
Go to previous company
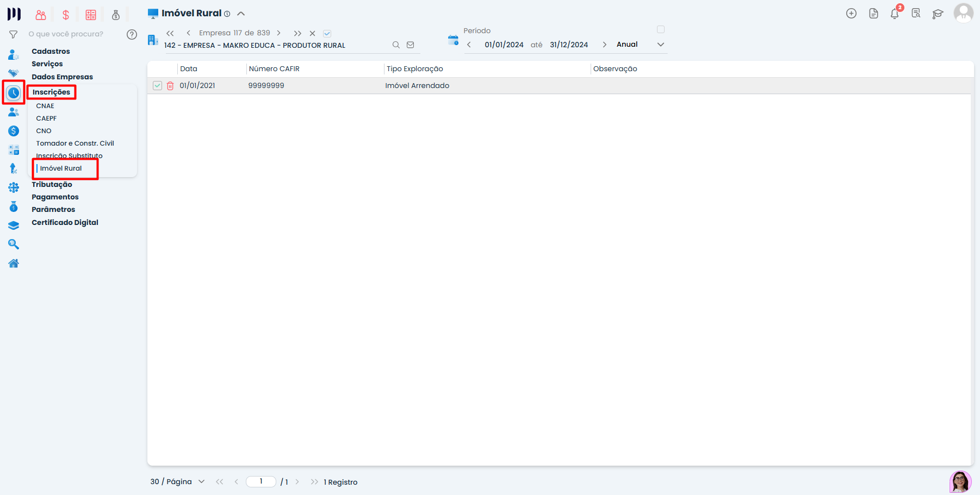coord(188,33)
